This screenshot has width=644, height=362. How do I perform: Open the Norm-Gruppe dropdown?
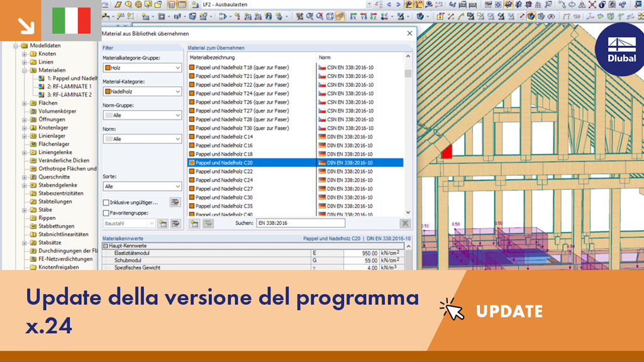[x=142, y=116]
